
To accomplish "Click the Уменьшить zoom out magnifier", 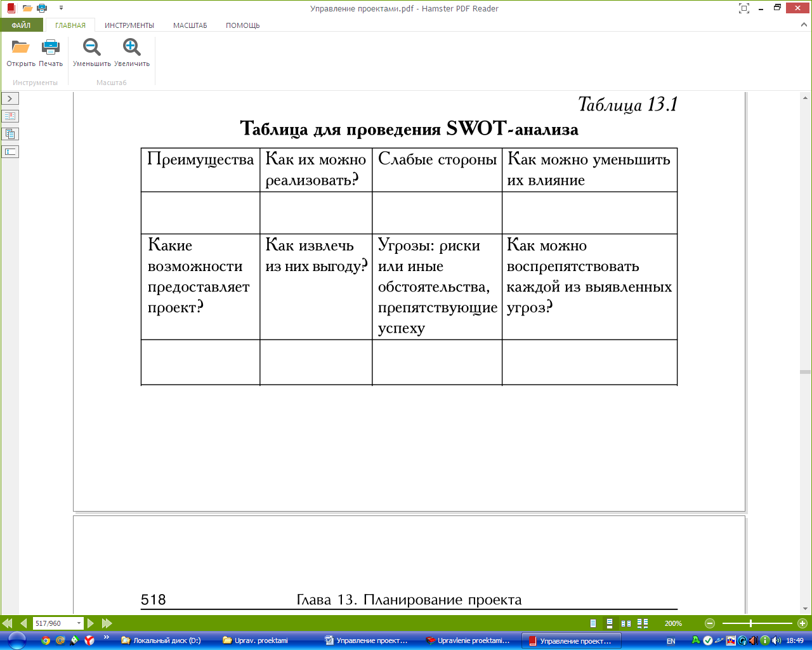I will (x=92, y=47).
